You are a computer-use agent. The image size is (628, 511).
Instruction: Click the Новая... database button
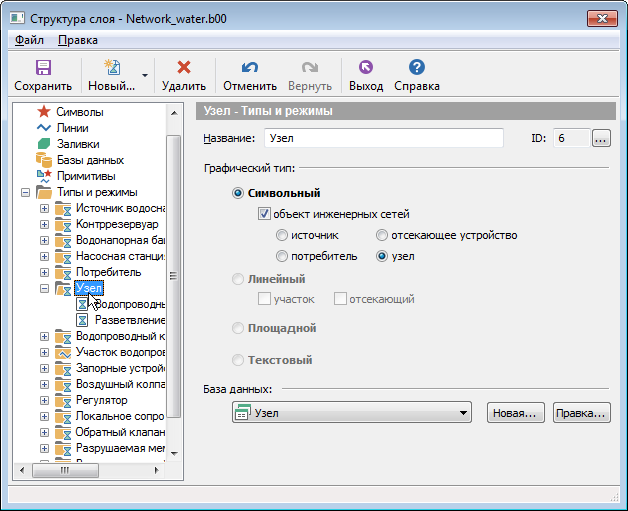pos(516,412)
